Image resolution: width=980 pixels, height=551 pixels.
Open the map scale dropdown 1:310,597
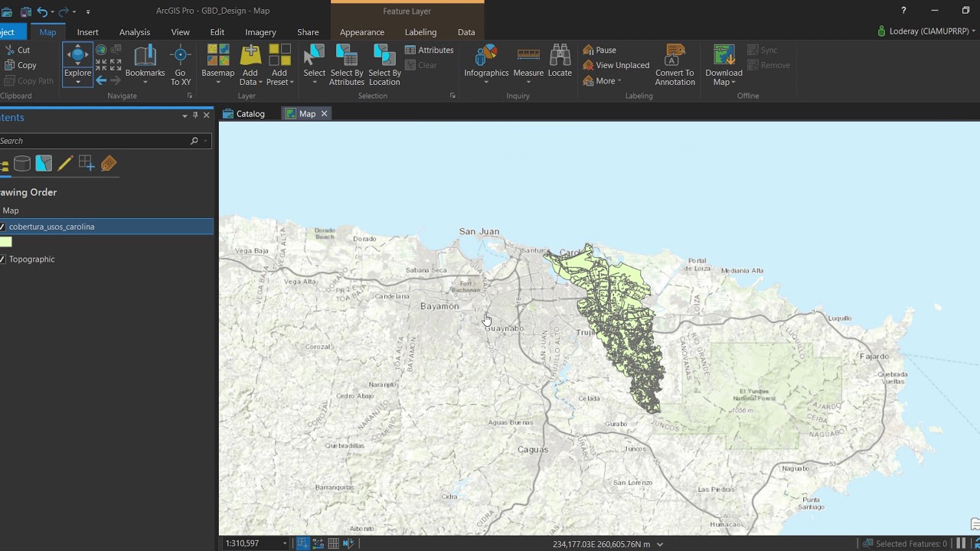point(285,543)
